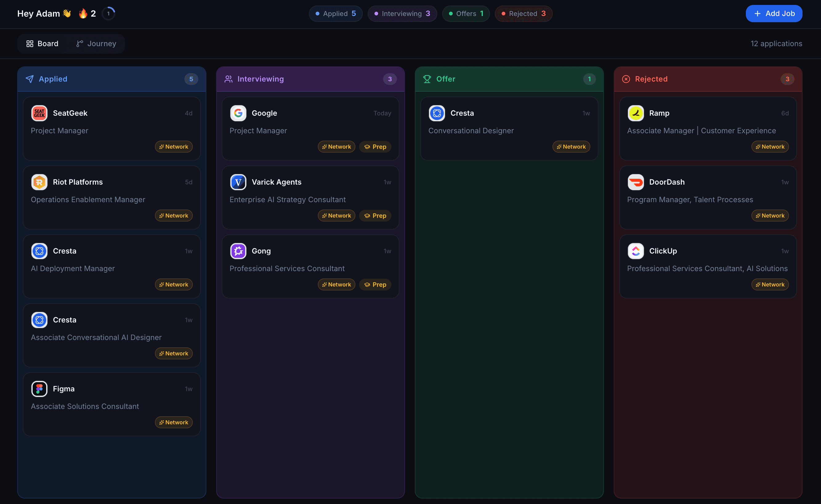Click the Ramp logo icon
This screenshot has width=821, height=504.
[636, 113]
